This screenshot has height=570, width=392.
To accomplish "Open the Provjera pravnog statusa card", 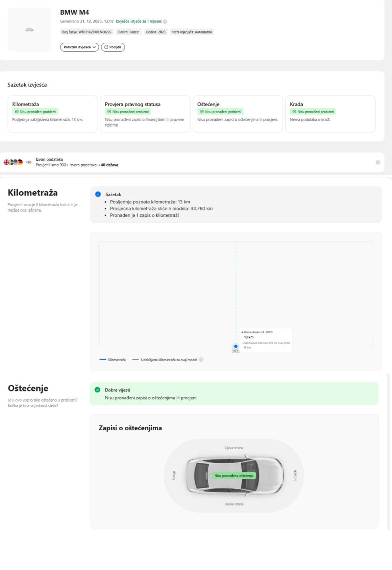I will coord(145,114).
